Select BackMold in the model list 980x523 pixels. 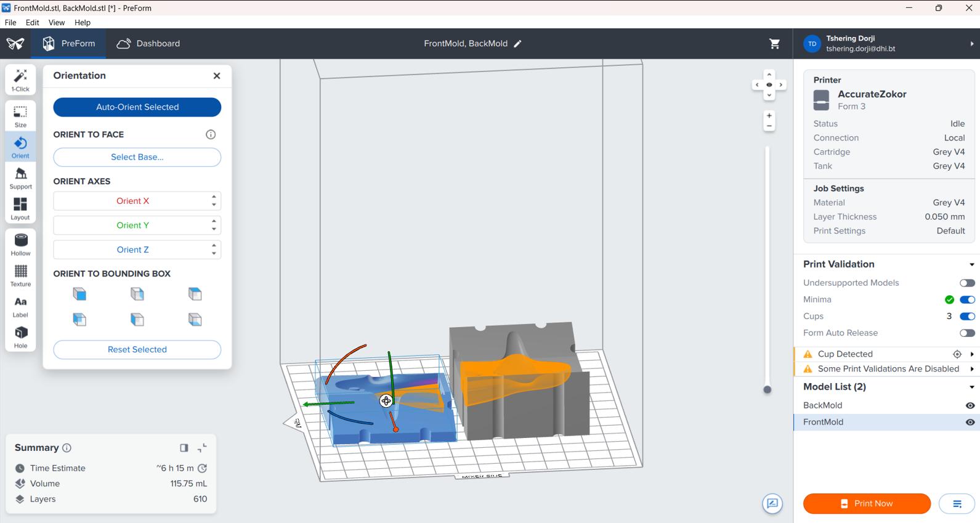pos(887,405)
